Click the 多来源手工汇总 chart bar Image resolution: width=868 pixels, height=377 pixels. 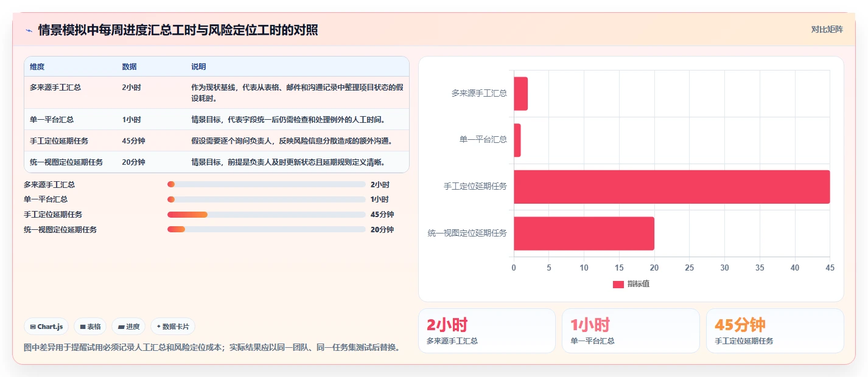(x=520, y=94)
